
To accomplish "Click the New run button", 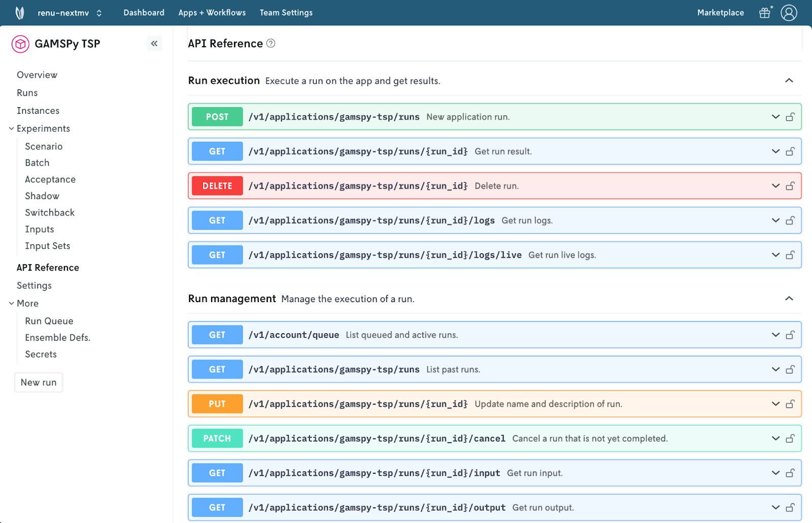I will (39, 382).
